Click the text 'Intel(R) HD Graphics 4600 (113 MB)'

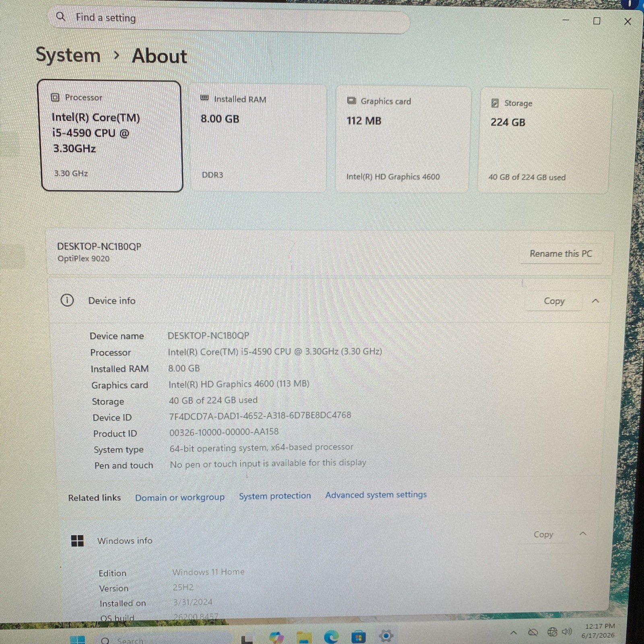(239, 384)
